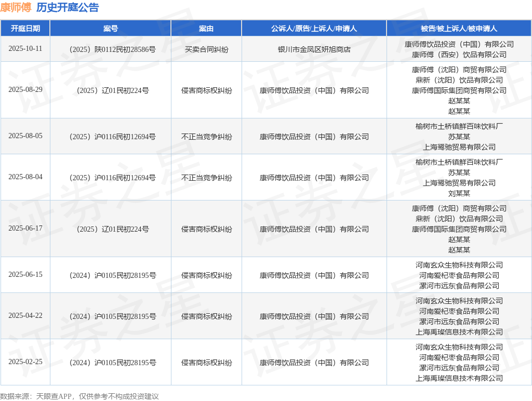Click 鼎新(沈阳)饮品有限公司 in the 2025-06-17 row
This screenshot has width=532, height=401.
[459, 219]
